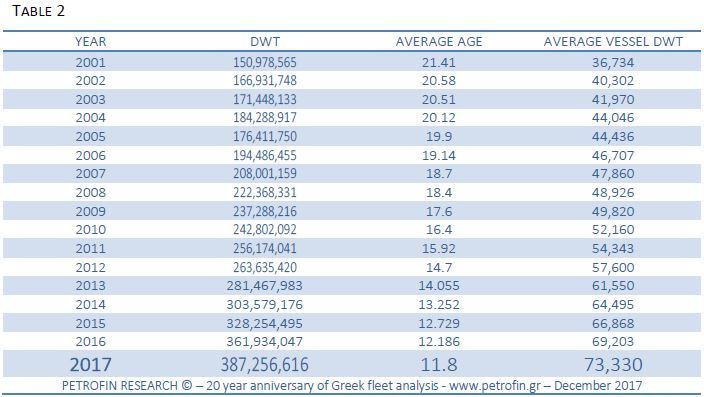Click average age value 12.729

439,323
